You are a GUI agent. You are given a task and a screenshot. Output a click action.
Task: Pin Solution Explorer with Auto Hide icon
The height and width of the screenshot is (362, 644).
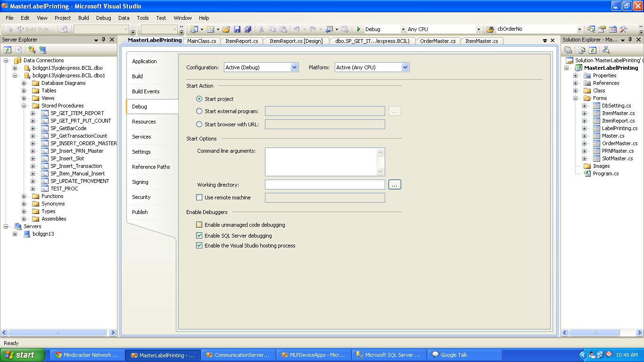point(630,40)
